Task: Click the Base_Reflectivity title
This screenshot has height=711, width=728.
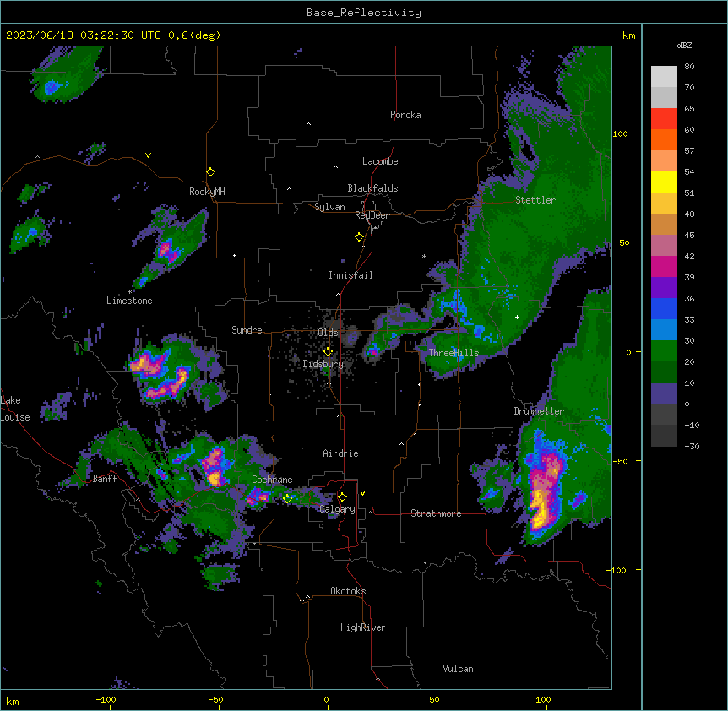Action: click(364, 13)
